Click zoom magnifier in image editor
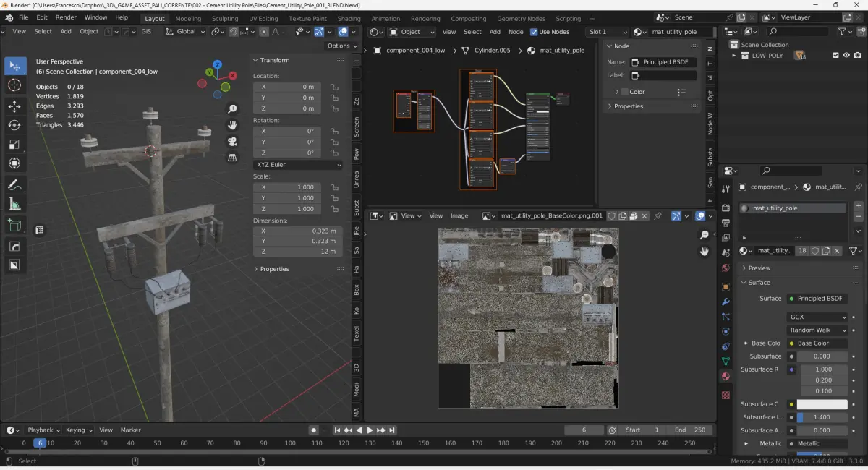This screenshot has height=470, width=868. click(x=705, y=235)
